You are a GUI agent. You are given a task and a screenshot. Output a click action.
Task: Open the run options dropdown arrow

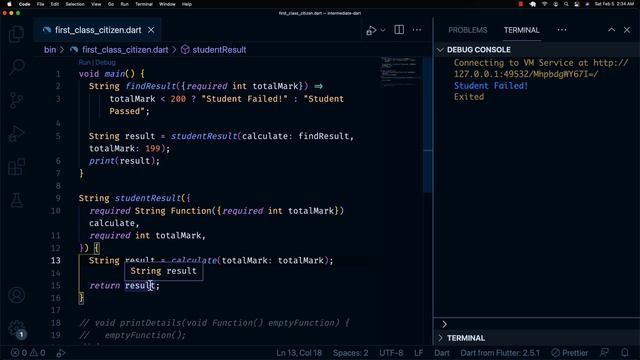pyautogui.click(x=383, y=30)
